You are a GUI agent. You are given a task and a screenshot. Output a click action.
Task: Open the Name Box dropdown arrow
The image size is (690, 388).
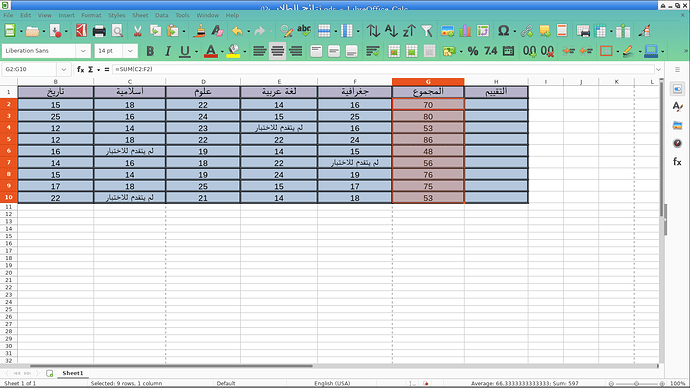[63, 69]
